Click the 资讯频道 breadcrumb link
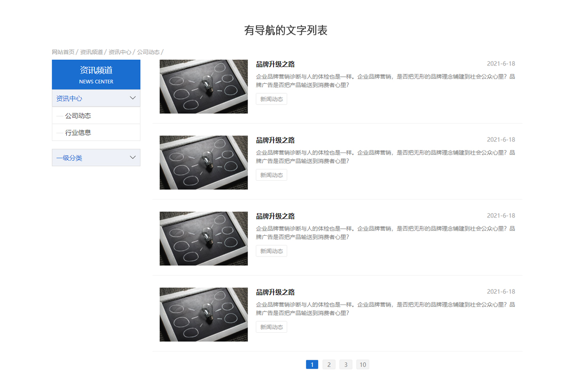 point(91,52)
